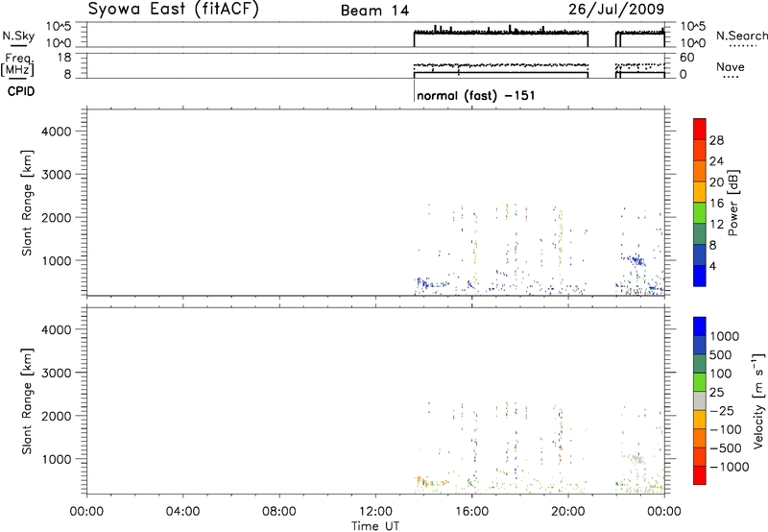The image size is (768, 532).
Task: Select the 'Beam 14' label
Action: tap(374, 11)
